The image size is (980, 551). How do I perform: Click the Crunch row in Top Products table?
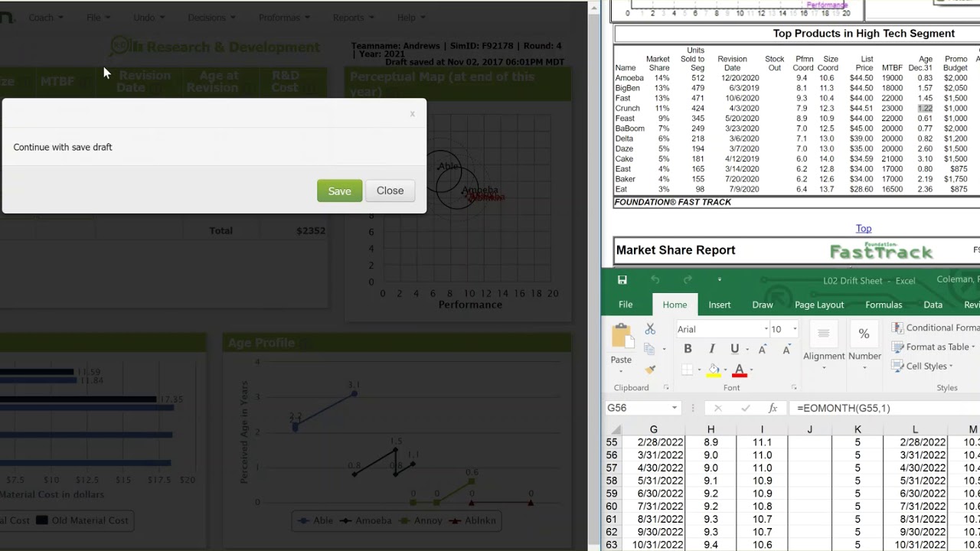point(796,108)
